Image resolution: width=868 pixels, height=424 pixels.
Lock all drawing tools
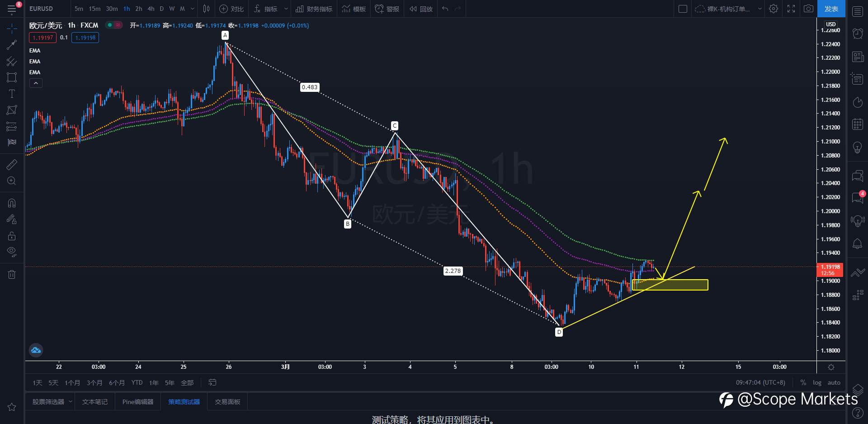[12, 236]
